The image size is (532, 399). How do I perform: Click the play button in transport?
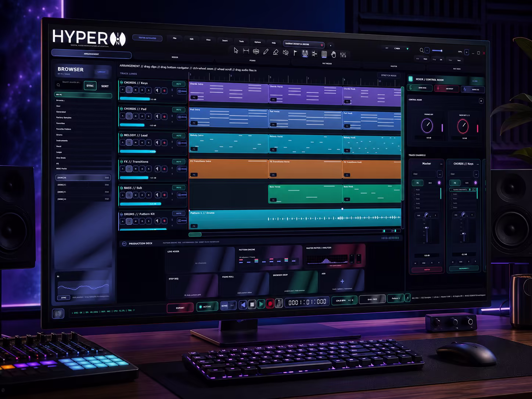click(x=261, y=304)
